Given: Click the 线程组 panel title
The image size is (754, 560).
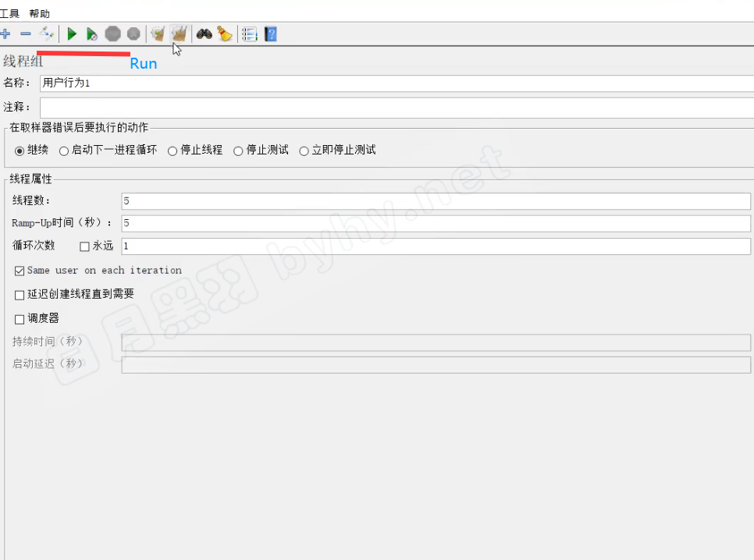Looking at the screenshot, I should [23, 62].
